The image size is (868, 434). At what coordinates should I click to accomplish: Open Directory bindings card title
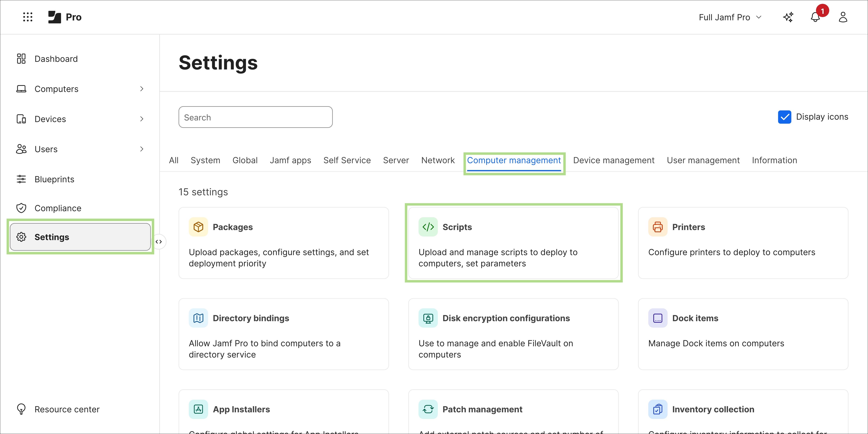coord(251,318)
